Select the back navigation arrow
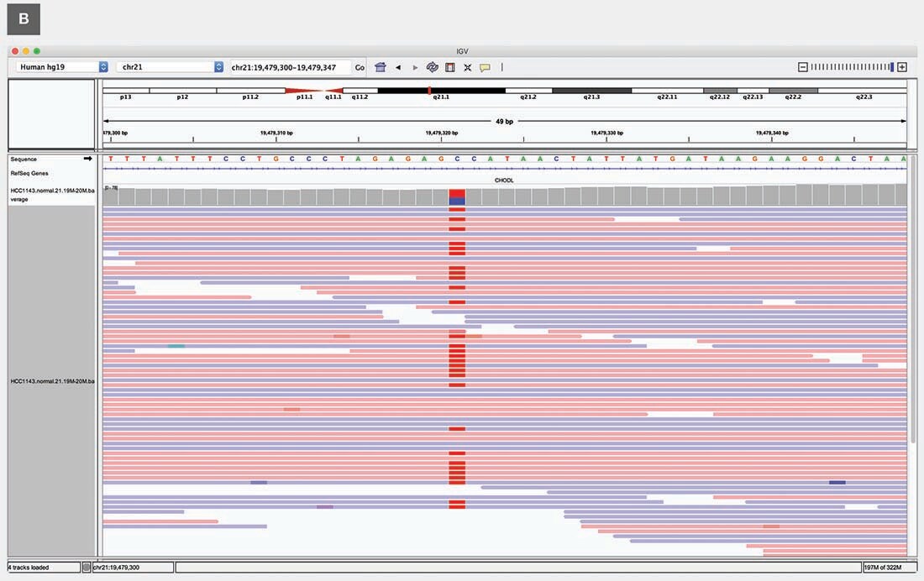 click(398, 67)
